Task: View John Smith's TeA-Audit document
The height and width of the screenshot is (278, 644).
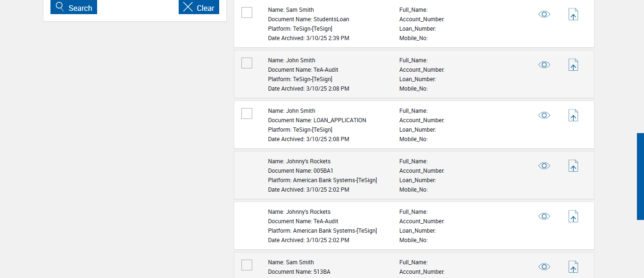Action: [x=544, y=65]
